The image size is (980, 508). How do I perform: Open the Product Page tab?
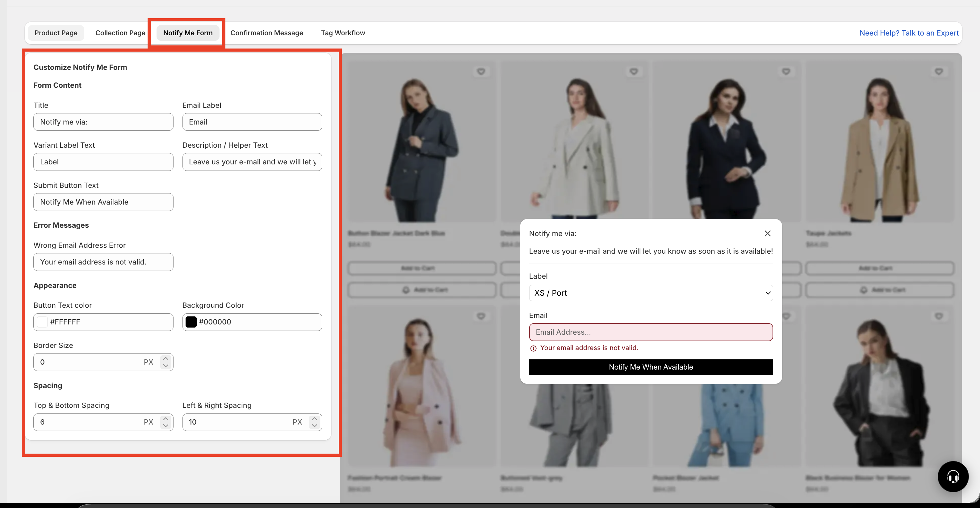[x=56, y=33]
